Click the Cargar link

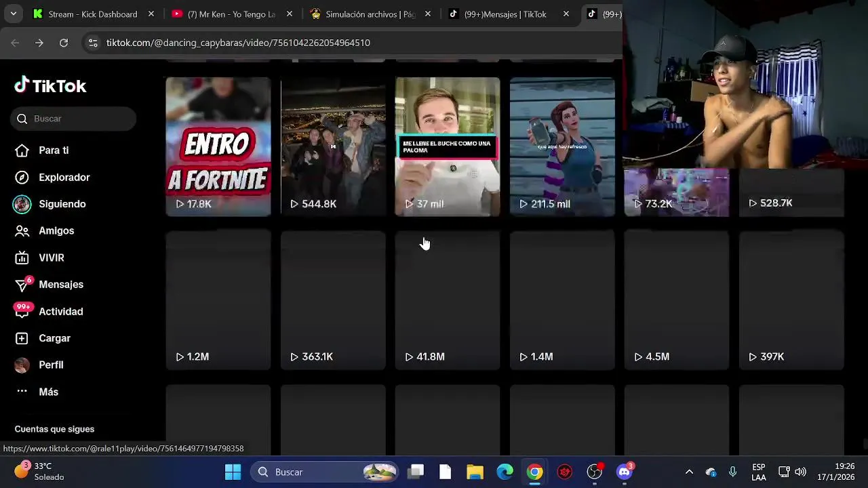click(x=54, y=338)
